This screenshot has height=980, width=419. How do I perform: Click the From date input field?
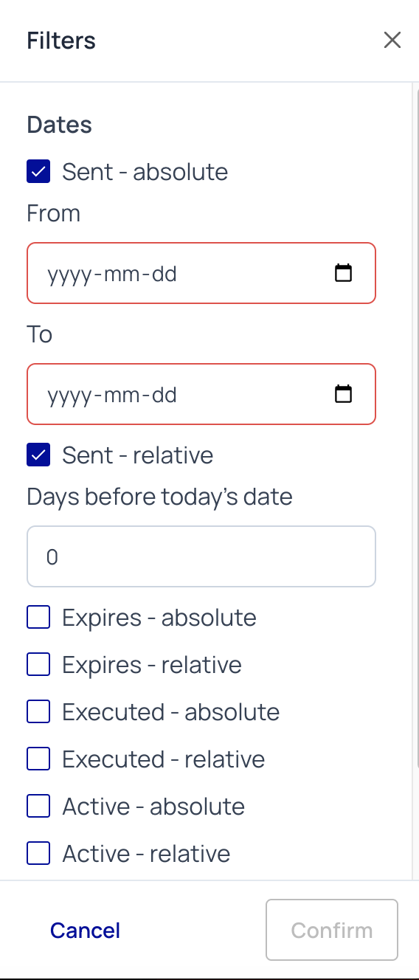(x=201, y=273)
